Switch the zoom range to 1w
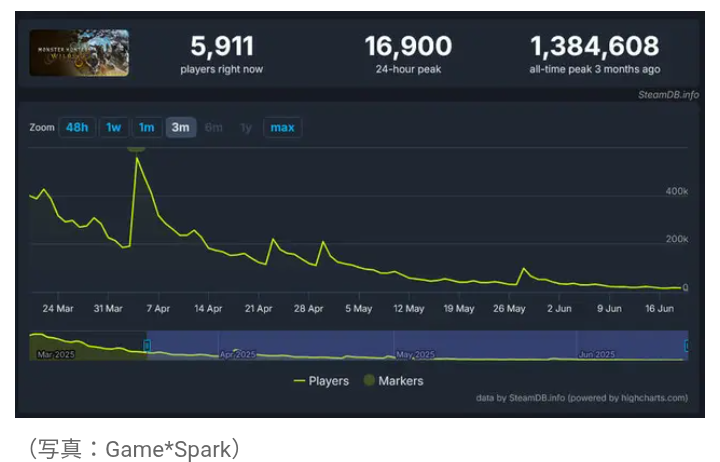The image size is (720, 462). pos(114,127)
